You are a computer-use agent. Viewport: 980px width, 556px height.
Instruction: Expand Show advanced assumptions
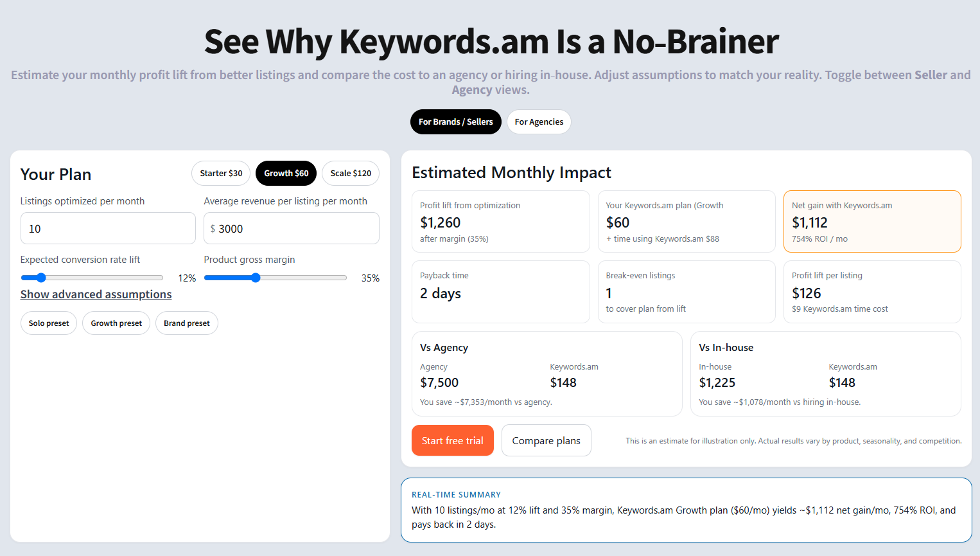(x=96, y=294)
